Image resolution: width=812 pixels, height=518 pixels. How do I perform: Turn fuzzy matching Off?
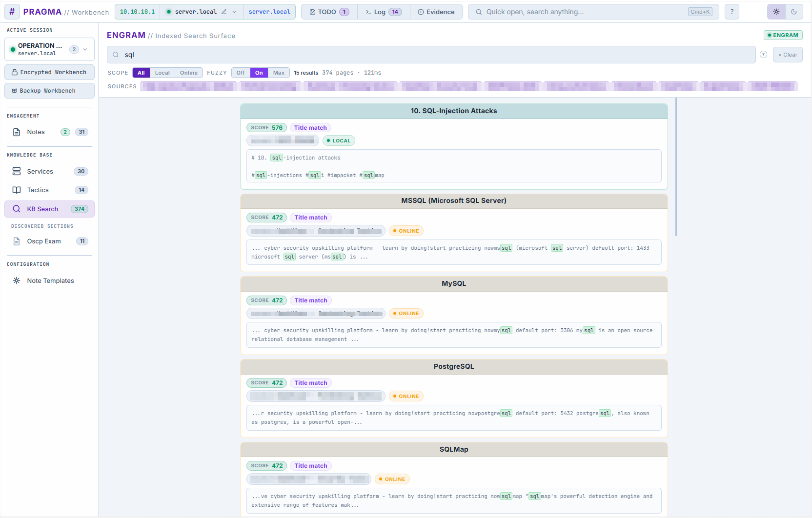(241, 73)
